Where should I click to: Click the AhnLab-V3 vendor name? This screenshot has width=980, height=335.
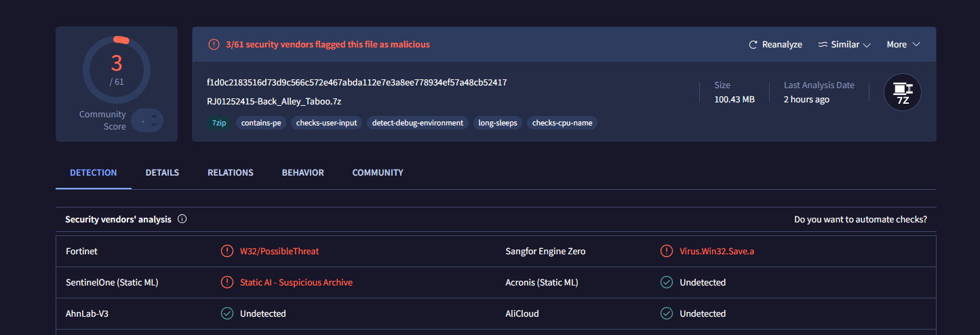coord(87,313)
